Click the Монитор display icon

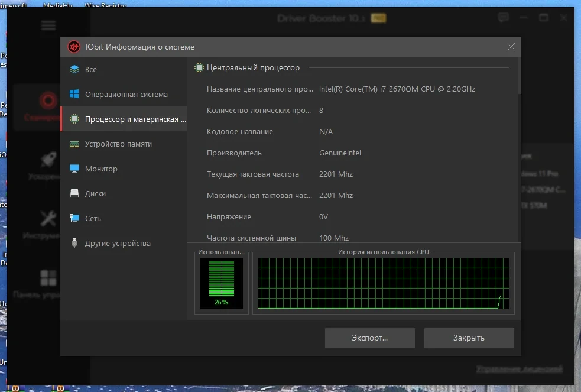tap(74, 169)
